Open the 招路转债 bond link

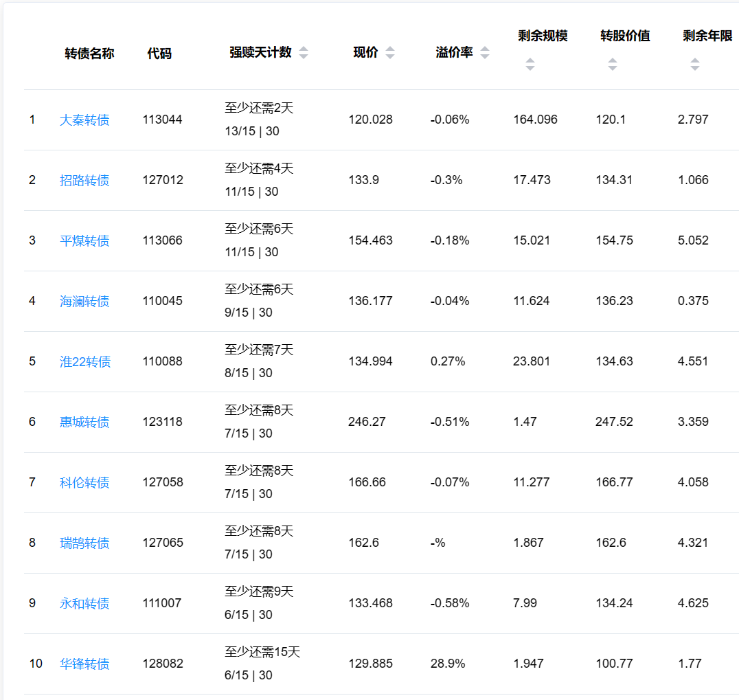click(x=84, y=181)
